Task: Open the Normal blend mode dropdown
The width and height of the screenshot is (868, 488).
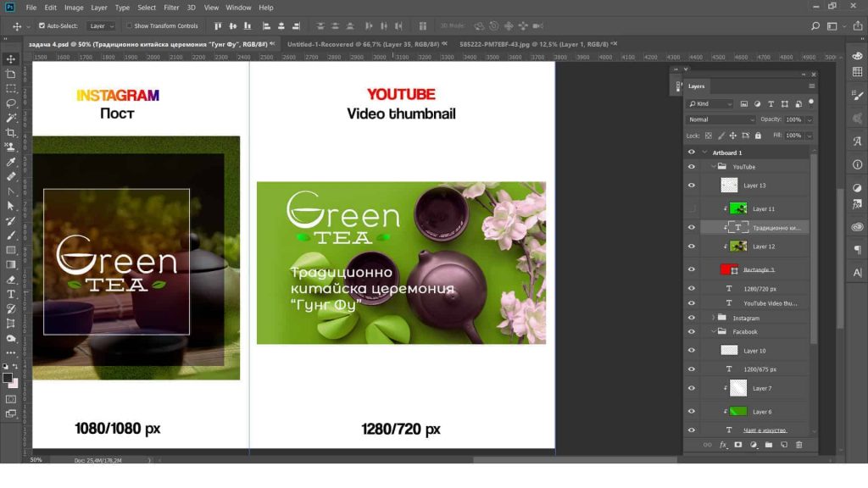Action: click(x=721, y=119)
